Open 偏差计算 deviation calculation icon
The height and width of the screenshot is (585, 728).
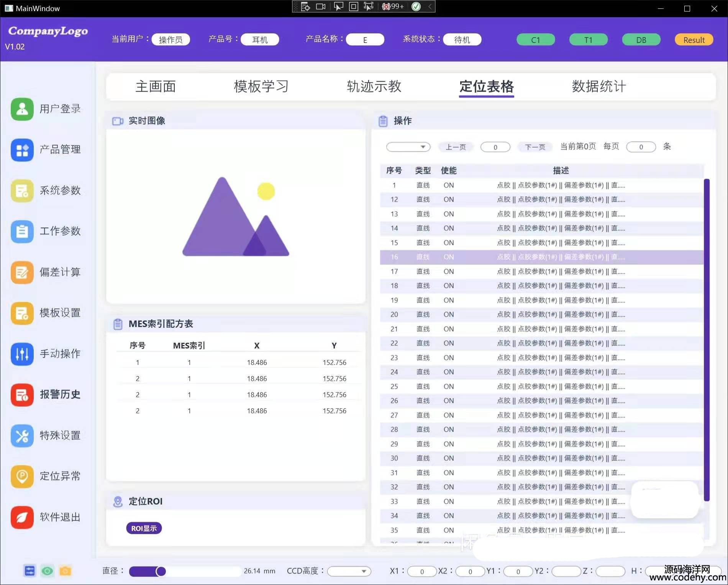tap(22, 272)
